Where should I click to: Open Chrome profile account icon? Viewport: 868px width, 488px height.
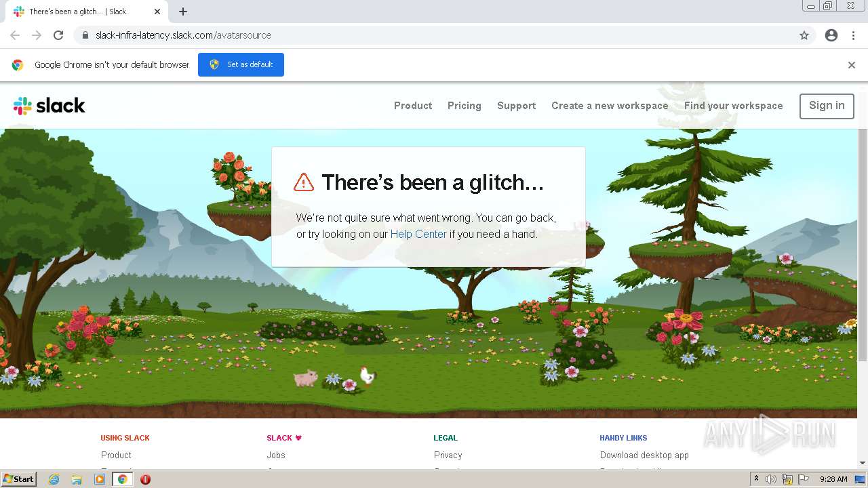click(831, 35)
